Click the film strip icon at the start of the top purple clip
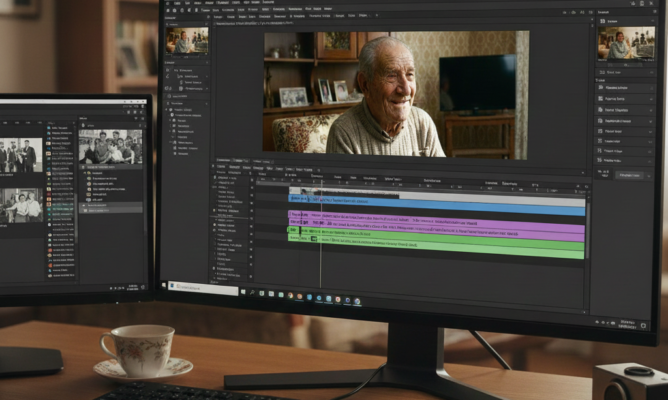The image size is (668, 400). click(x=292, y=215)
